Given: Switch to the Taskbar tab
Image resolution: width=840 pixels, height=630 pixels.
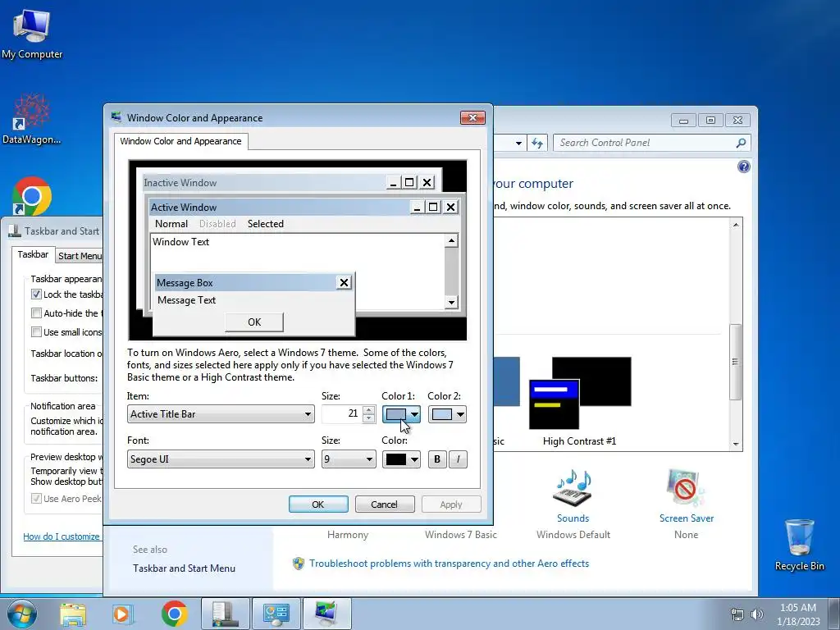Looking at the screenshot, I should pos(33,254).
